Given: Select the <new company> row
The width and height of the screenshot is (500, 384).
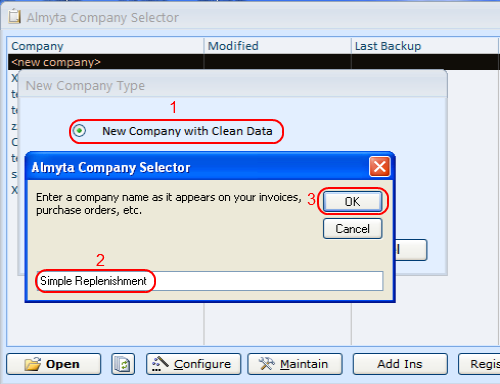Looking at the screenshot, I should (253, 62).
